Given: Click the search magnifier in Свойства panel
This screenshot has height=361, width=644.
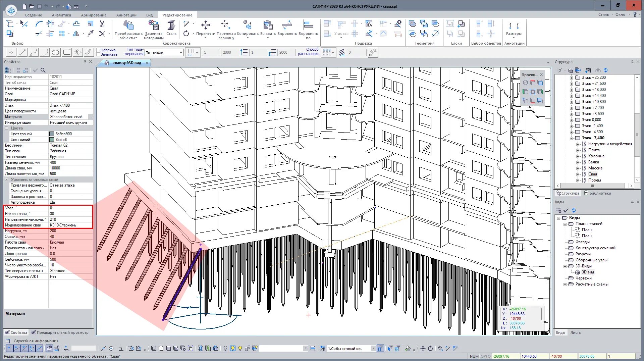Looking at the screenshot, I should [x=43, y=70].
